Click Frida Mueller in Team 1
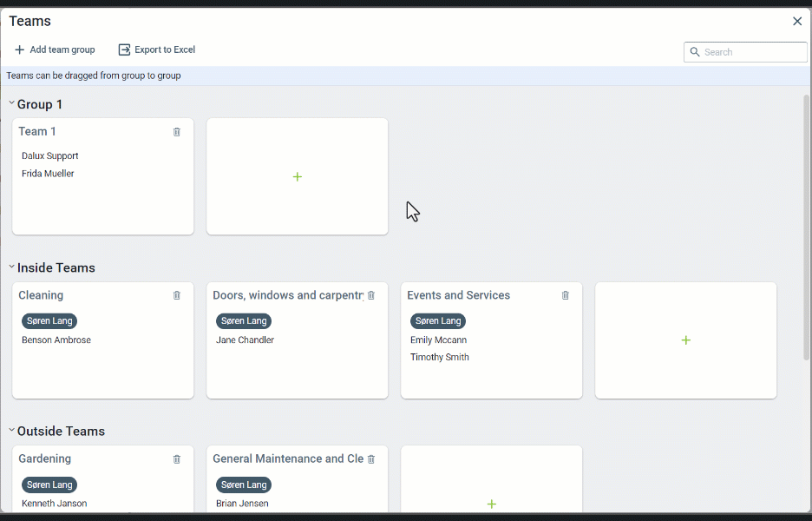The width and height of the screenshot is (812, 521). 48,174
